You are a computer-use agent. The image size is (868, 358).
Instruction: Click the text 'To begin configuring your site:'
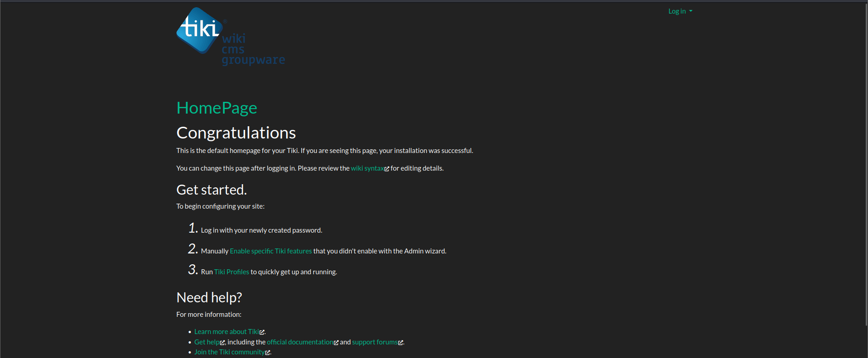click(220, 206)
